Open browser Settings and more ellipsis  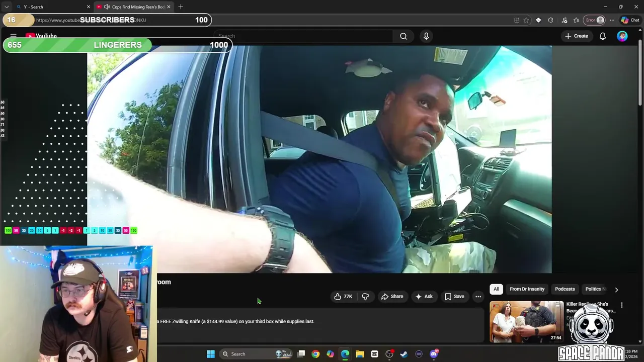pos(612,20)
